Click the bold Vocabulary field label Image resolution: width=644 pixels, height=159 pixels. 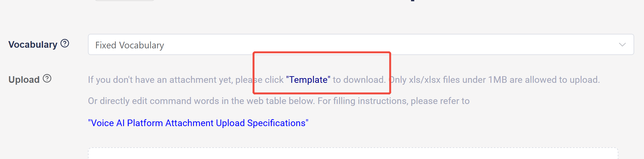coord(33,45)
